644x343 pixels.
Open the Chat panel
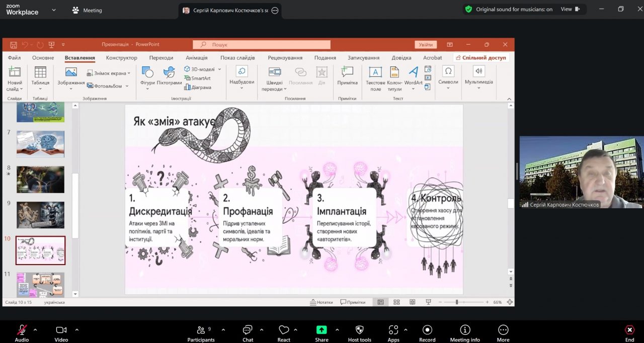248,330
